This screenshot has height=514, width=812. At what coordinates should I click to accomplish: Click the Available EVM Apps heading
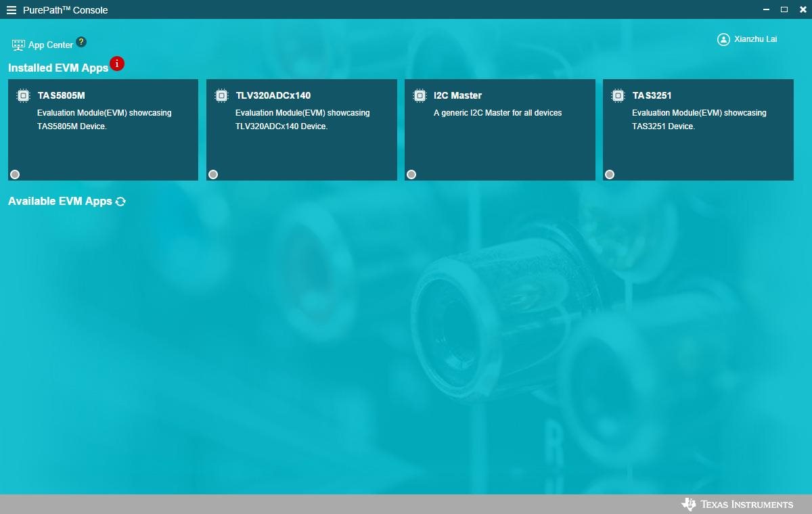coord(60,202)
